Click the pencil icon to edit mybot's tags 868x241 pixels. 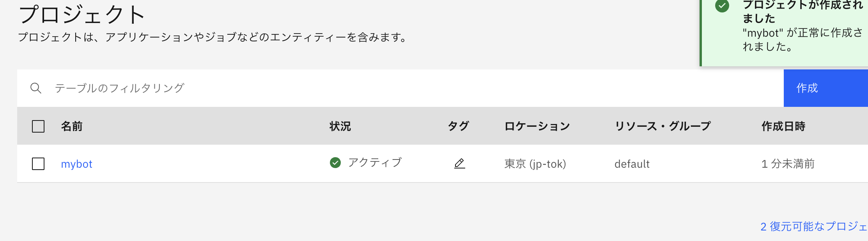(460, 164)
